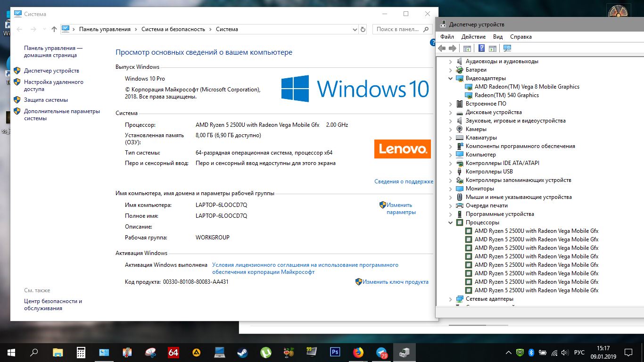Open Сведения о поддержке link

click(404, 181)
